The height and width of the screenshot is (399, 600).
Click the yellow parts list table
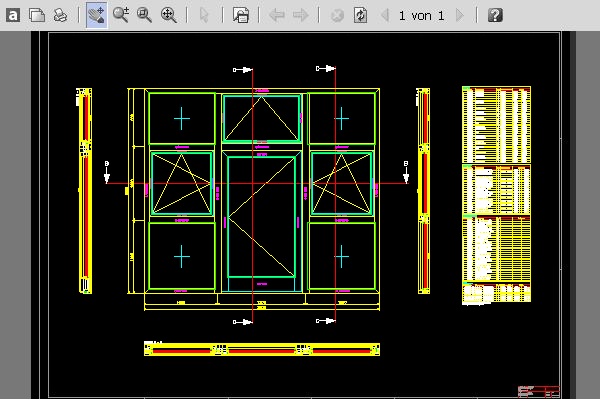[x=496, y=195]
